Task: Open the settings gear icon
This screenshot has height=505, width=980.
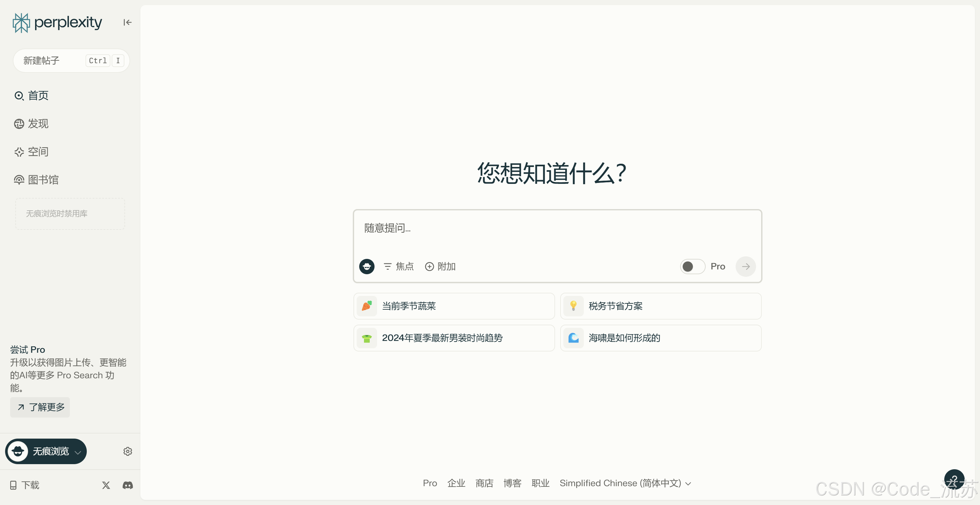Action: (128, 451)
